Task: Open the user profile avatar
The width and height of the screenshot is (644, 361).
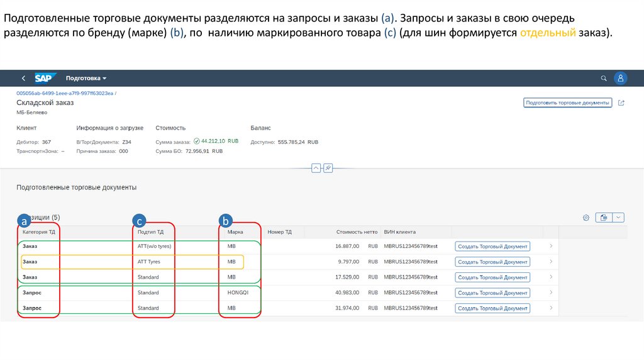Action: pos(620,78)
